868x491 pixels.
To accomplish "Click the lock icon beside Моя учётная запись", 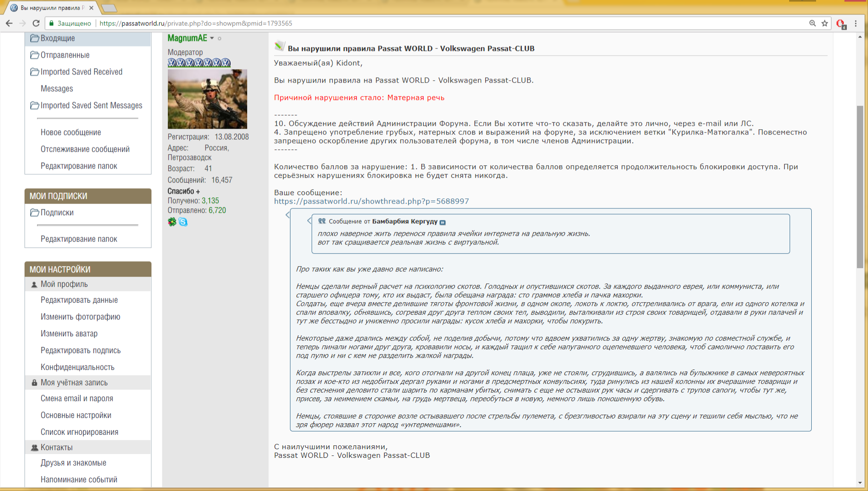I will click(x=34, y=383).
